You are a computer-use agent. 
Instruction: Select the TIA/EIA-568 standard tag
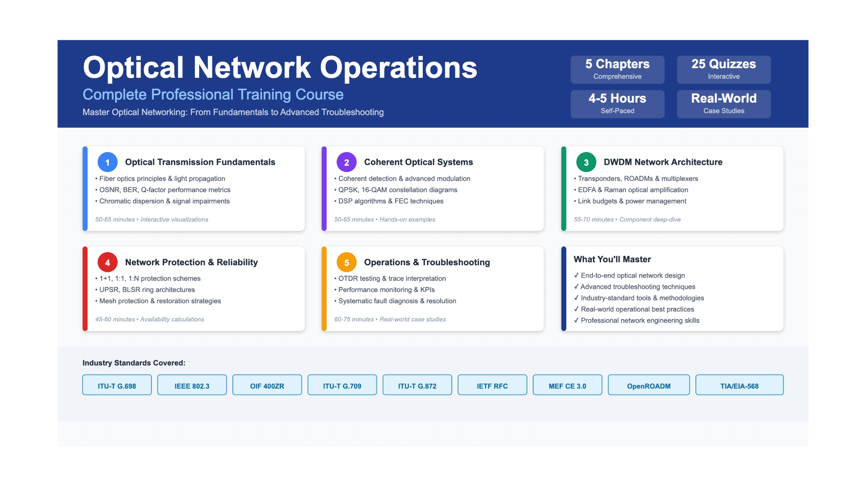click(739, 386)
